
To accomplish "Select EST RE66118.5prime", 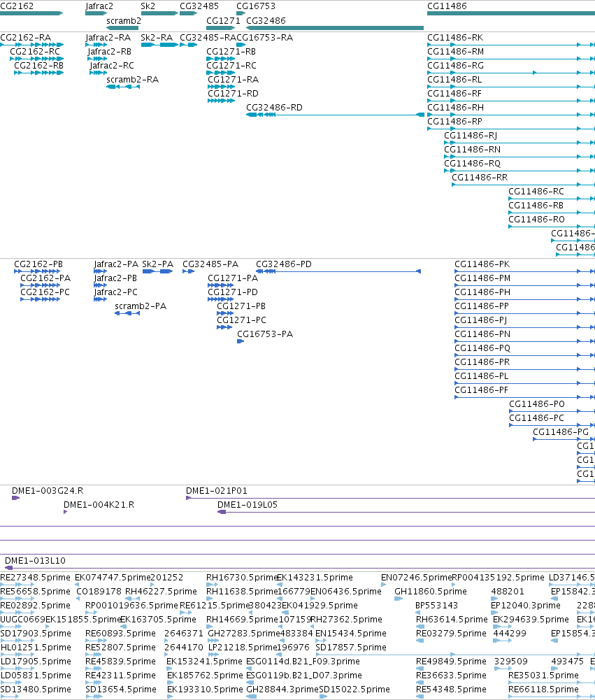I will (x=544, y=690).
